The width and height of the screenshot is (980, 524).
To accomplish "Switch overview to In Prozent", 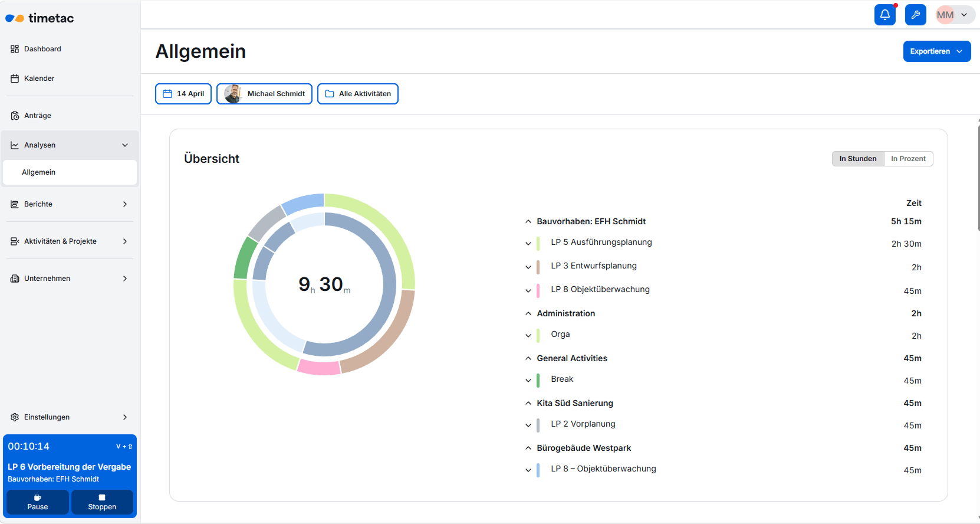I will (908, 159).
